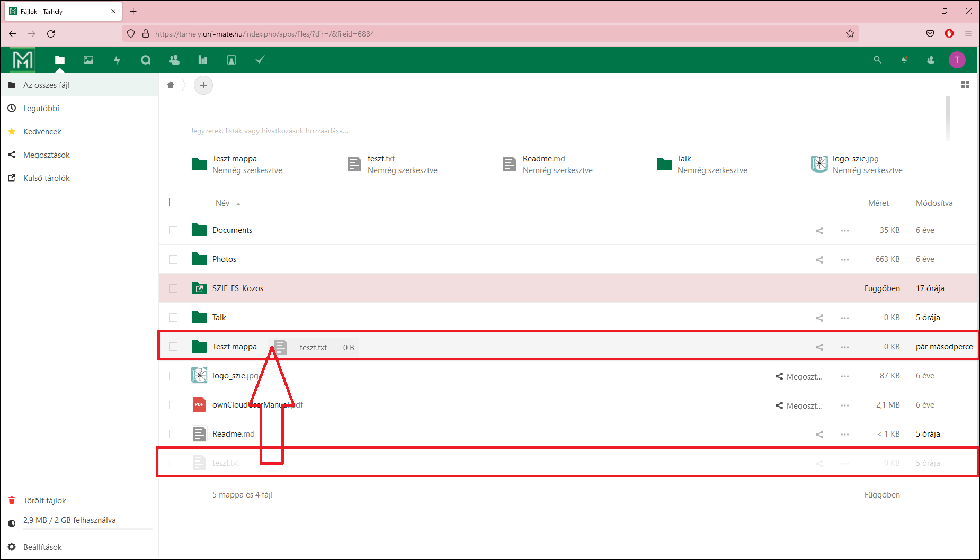Toggle the select all files checkbox
This screenshot has width=980, height=560.
173,202
